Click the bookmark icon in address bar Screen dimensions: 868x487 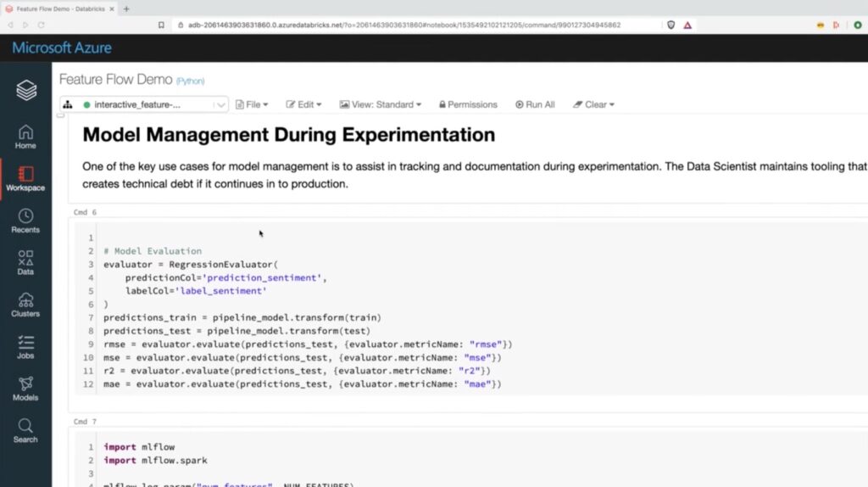(161, 25)
